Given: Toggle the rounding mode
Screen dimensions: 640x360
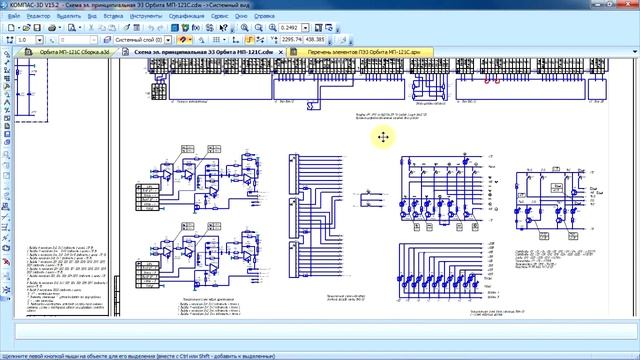Looking at the screenshot, I should [x=260, y=40].
